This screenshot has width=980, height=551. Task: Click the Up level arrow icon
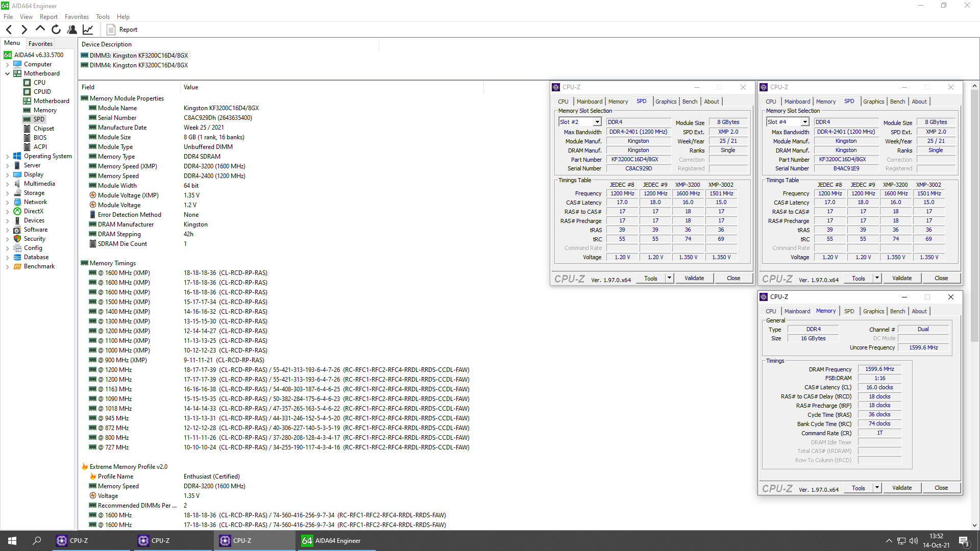(40, 29)
